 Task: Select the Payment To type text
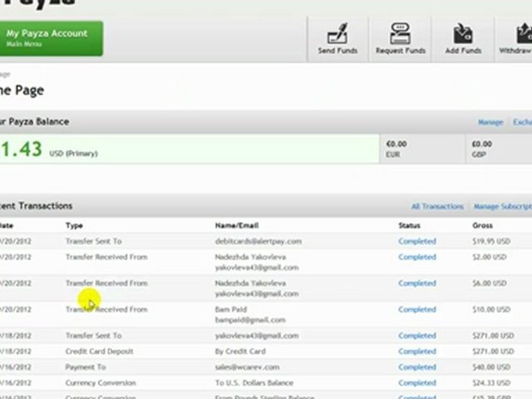point(85,367)
